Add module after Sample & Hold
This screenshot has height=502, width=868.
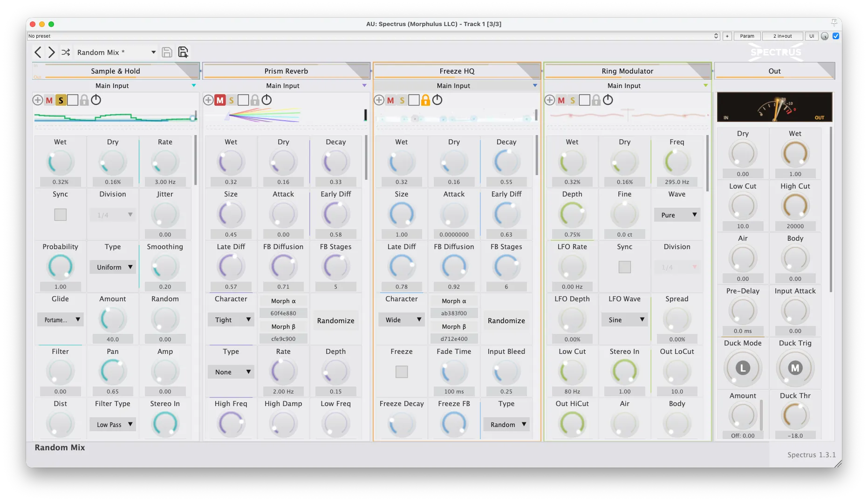click(x=38, y=100)
